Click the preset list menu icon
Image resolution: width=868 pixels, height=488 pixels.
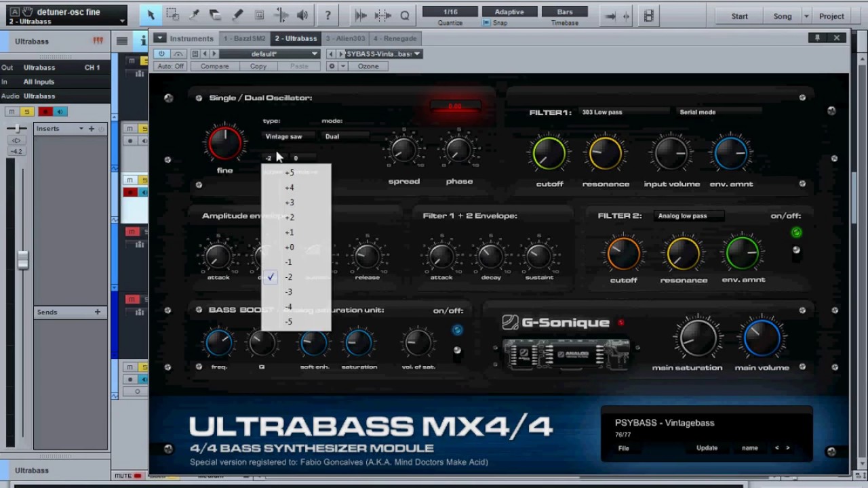(195, 54)
